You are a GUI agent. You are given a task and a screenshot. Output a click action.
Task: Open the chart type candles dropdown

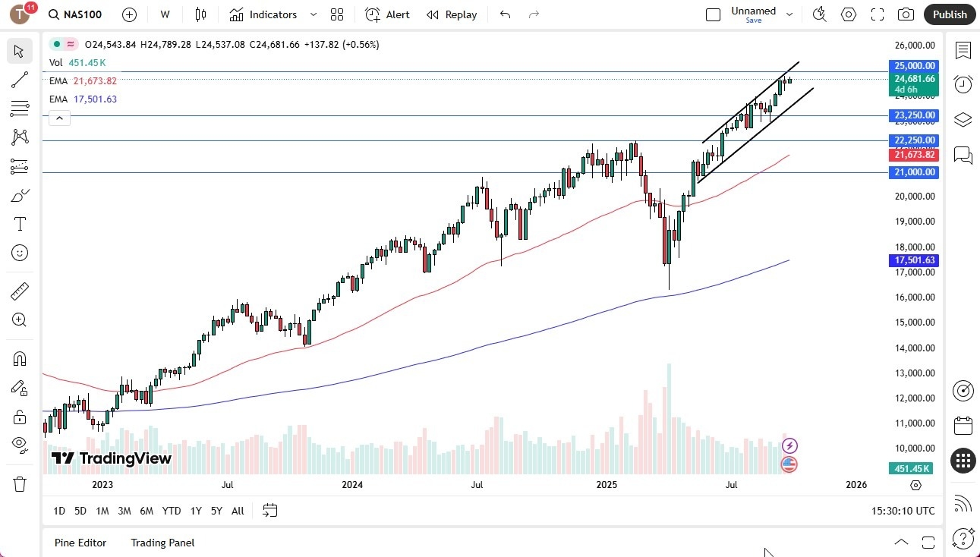tap(200, 14)
